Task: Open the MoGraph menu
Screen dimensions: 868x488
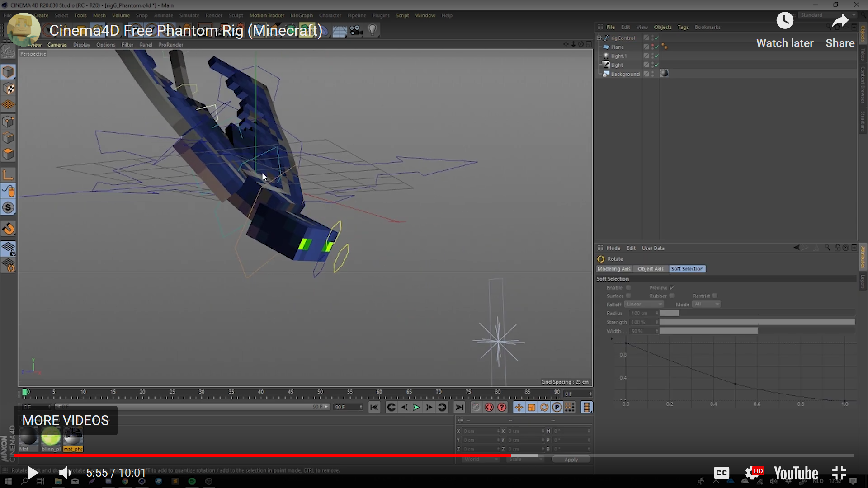Action: point(302,15)
